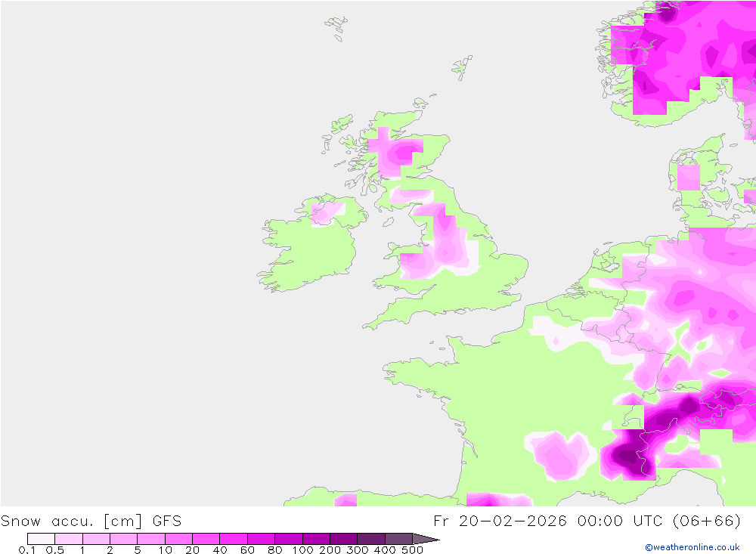756x554 pixels.
Task: Click the 200–300 cm legend color swatch
Action: [343, 539]
